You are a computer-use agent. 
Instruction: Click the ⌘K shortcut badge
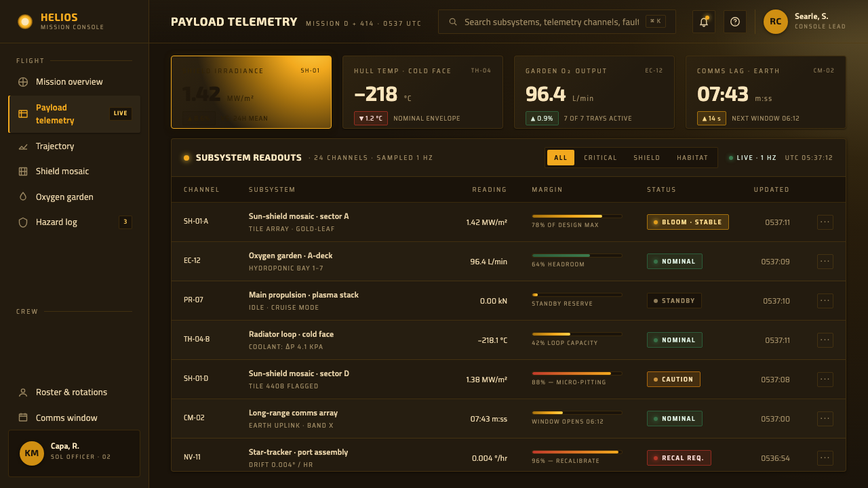[x=655, y=22]
